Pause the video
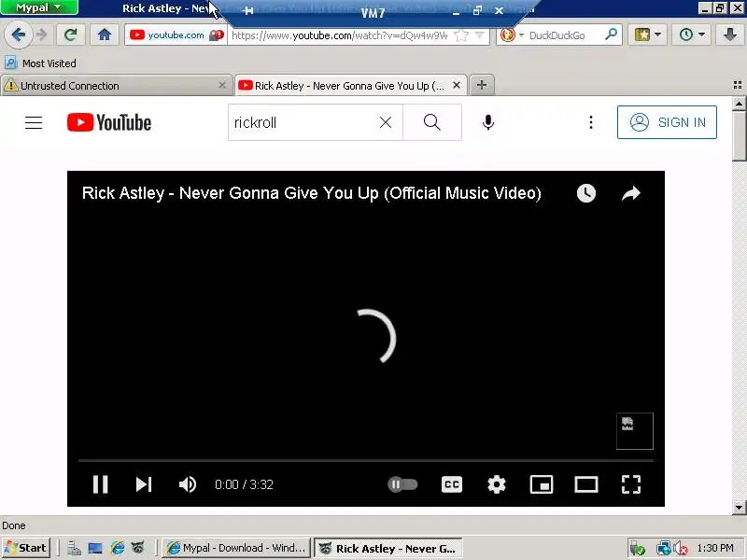This screenshot has width=747, height=560. click(x=101, y=484)
